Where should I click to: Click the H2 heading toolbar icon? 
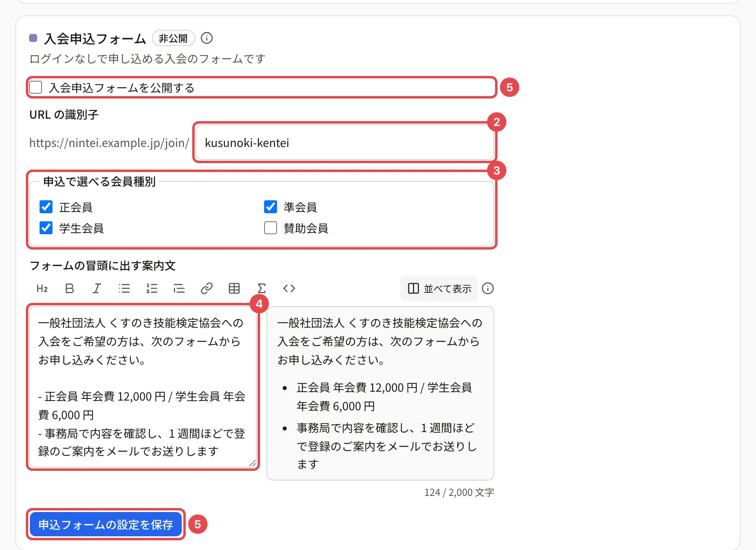42,288
